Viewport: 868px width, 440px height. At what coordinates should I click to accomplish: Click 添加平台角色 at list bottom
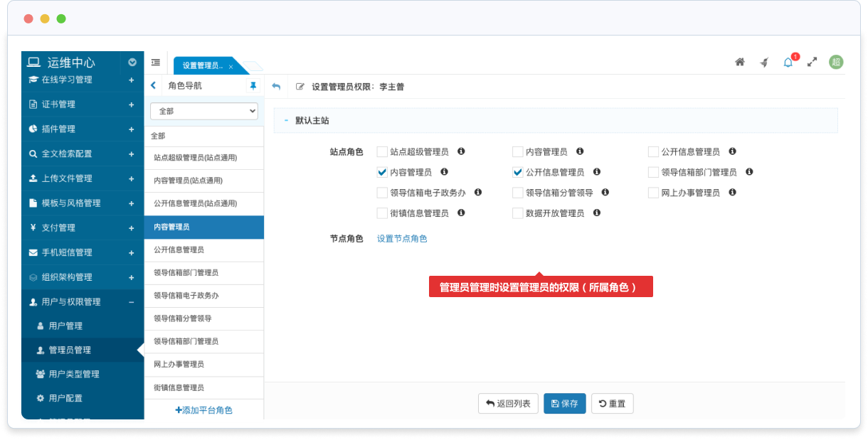(203, 410)
